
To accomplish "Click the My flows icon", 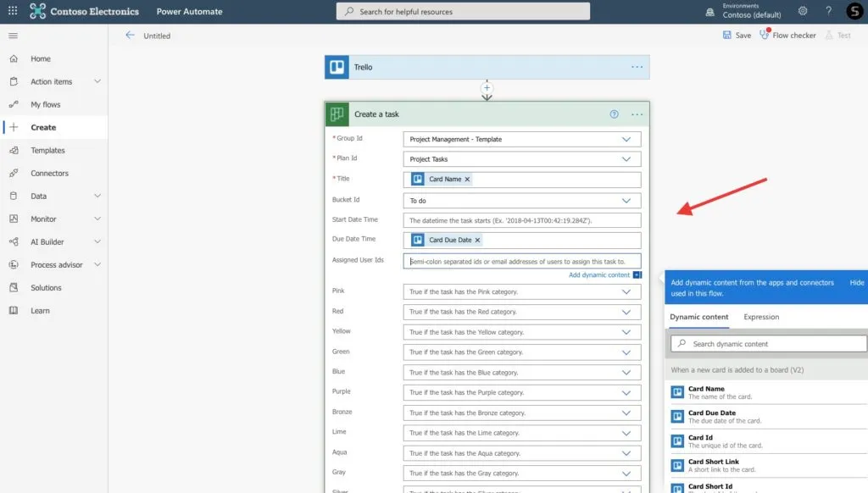I will pos(14,104).
